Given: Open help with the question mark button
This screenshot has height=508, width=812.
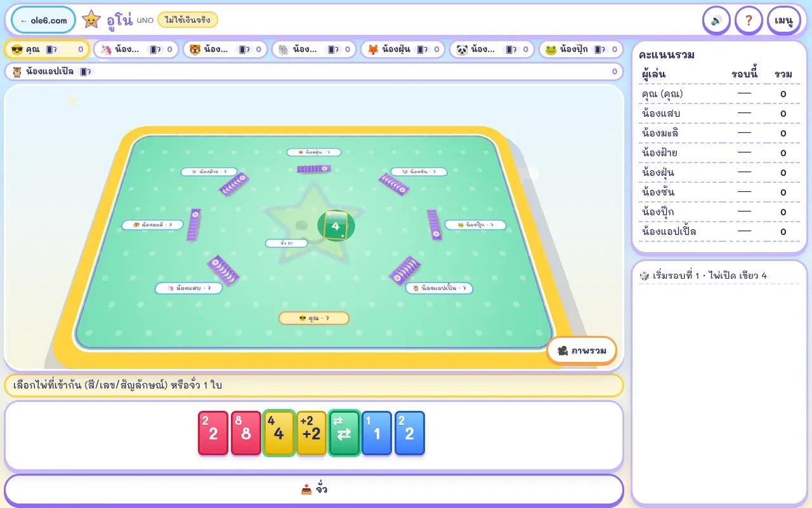Looking at the screenshot, I should click(x=749, y=20).
